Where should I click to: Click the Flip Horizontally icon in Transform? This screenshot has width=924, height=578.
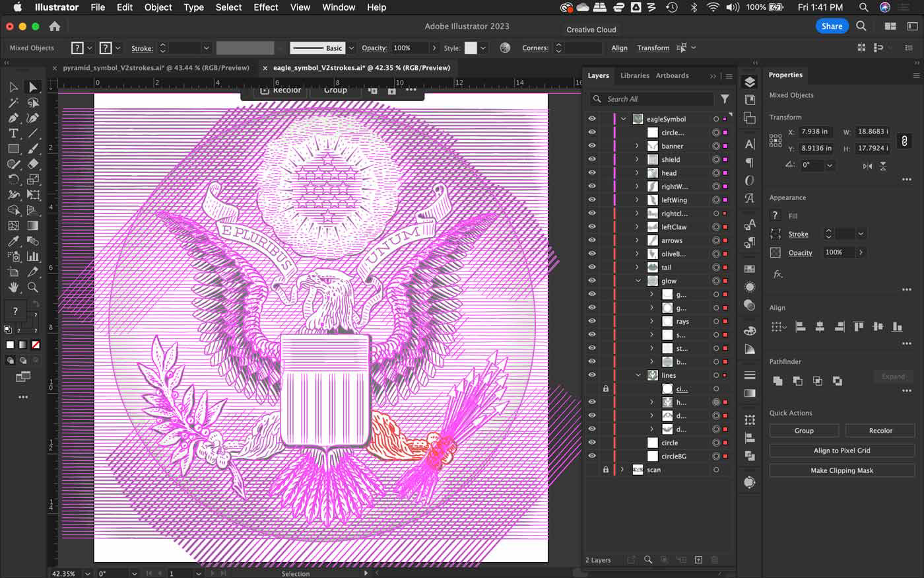867,166
